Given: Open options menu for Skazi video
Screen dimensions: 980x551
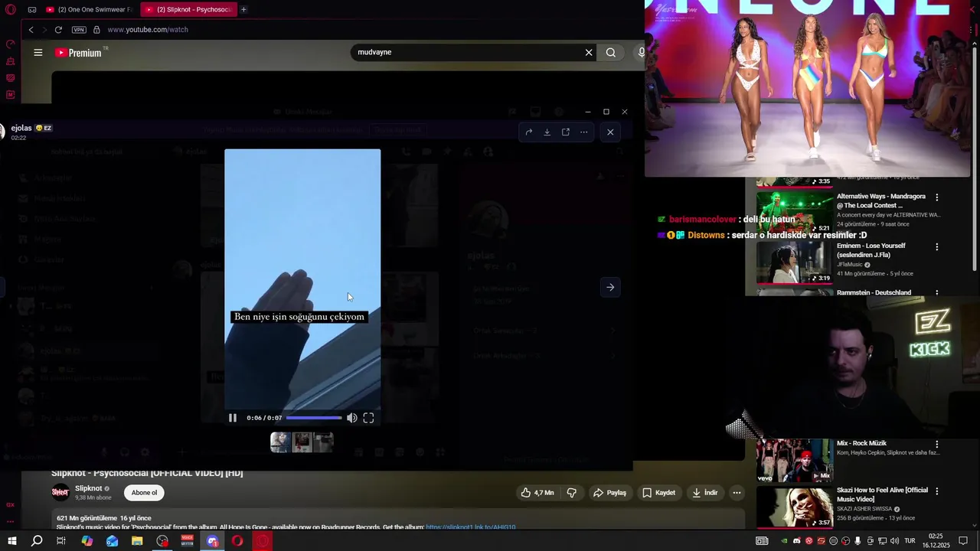Looking at the screenshot, I should point(936,491).
